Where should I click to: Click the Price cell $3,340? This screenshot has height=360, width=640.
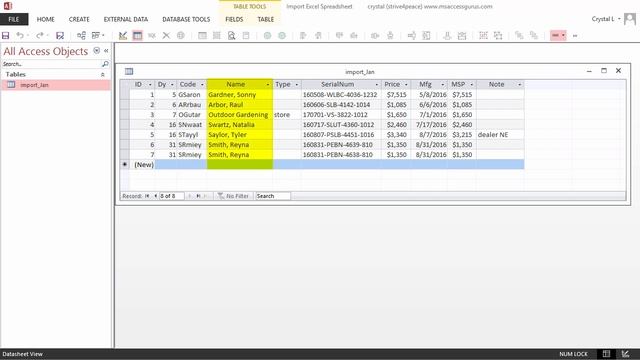click(396, 135)
